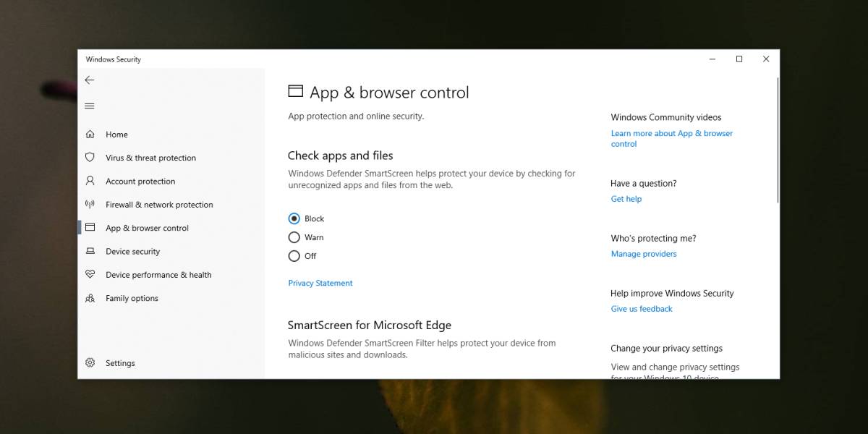Click the 'Help improve Windows Security' text
Image resolution: width=868 pixels, height=434 pixels.
click(x=672, y=294)
